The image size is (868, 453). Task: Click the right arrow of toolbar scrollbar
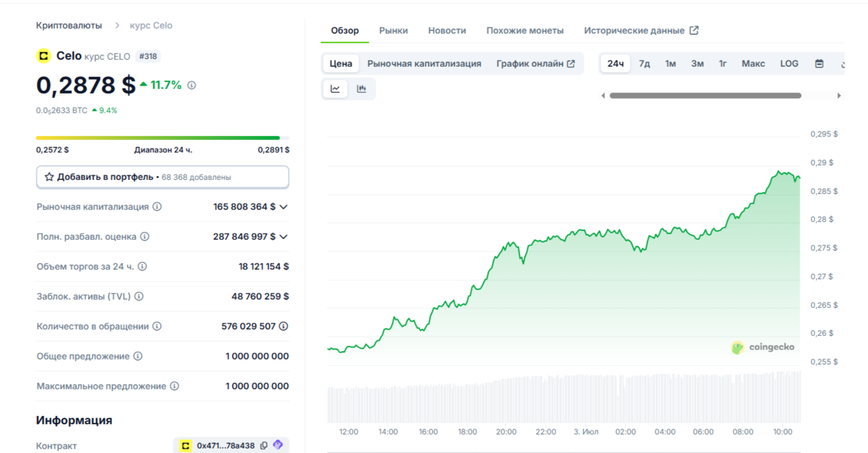(x=839, y=96)
